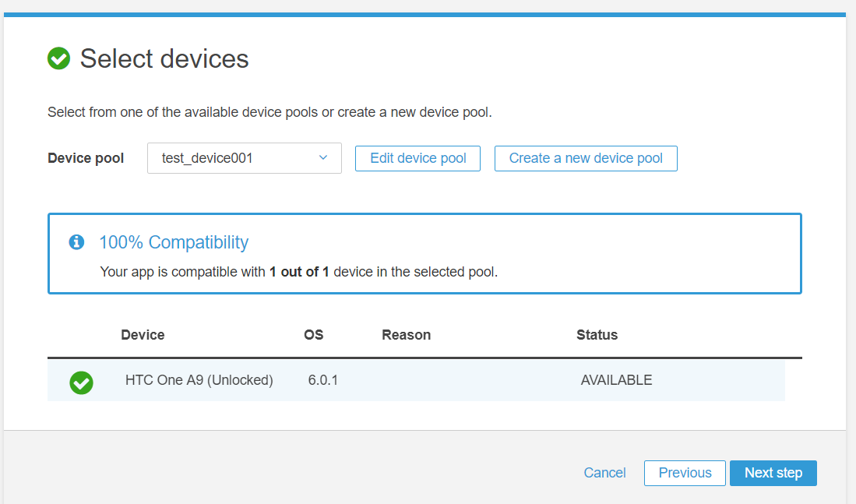Proceed with the Next step button
This screenshot has width=856, height=504.
tap(773, 473)
